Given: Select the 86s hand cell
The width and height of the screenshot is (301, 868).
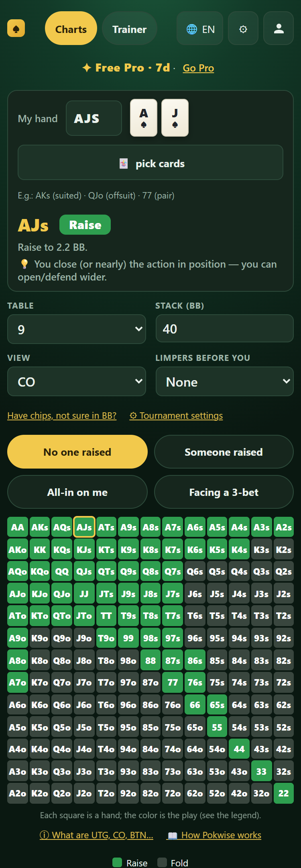Looking at the screenshot, I should coord(195,660).
